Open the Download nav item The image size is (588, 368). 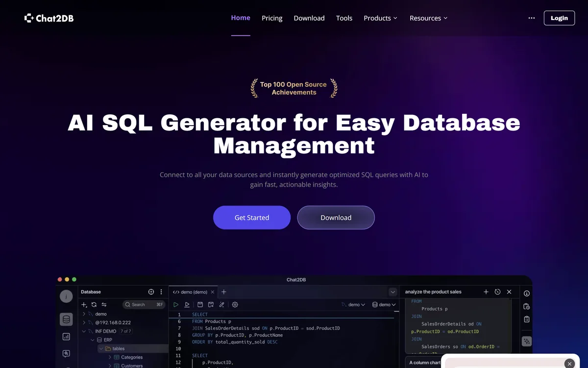(x=309, y=18)
